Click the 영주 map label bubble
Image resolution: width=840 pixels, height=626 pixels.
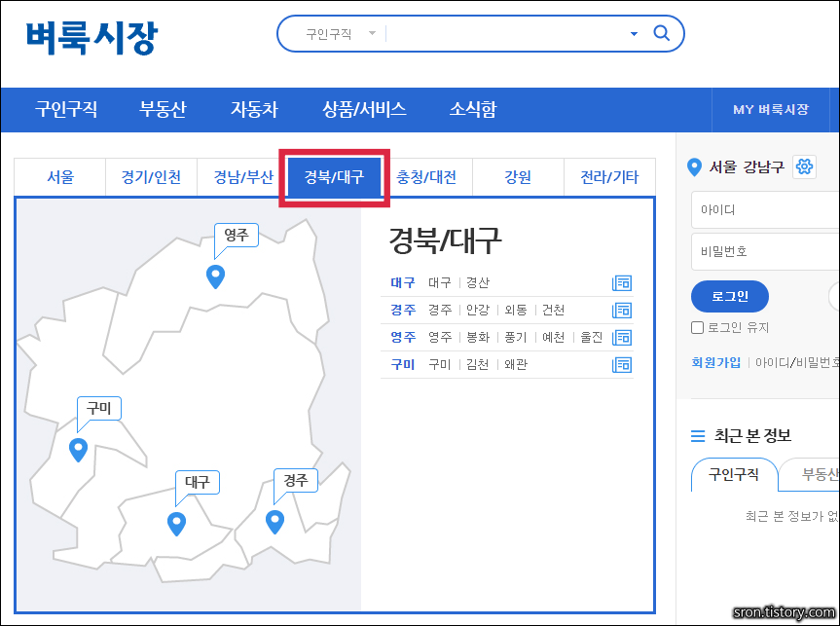237,235
